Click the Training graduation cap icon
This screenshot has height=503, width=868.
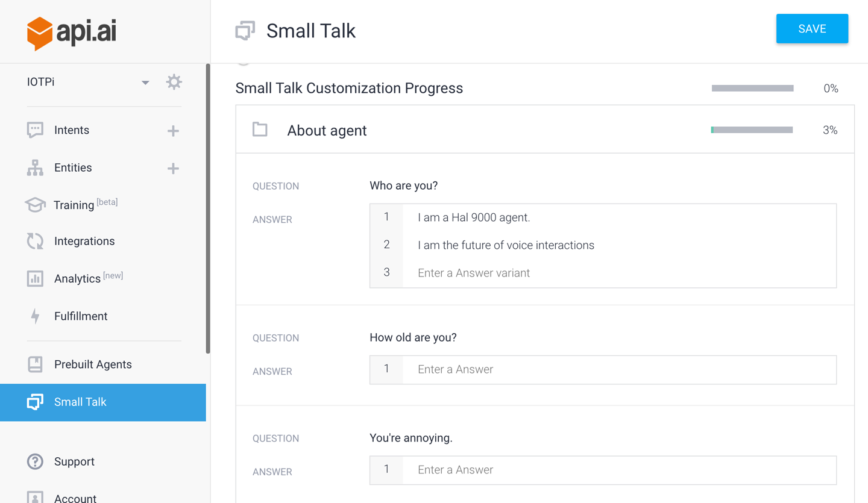pyautogui.click(x=35, y=205)
